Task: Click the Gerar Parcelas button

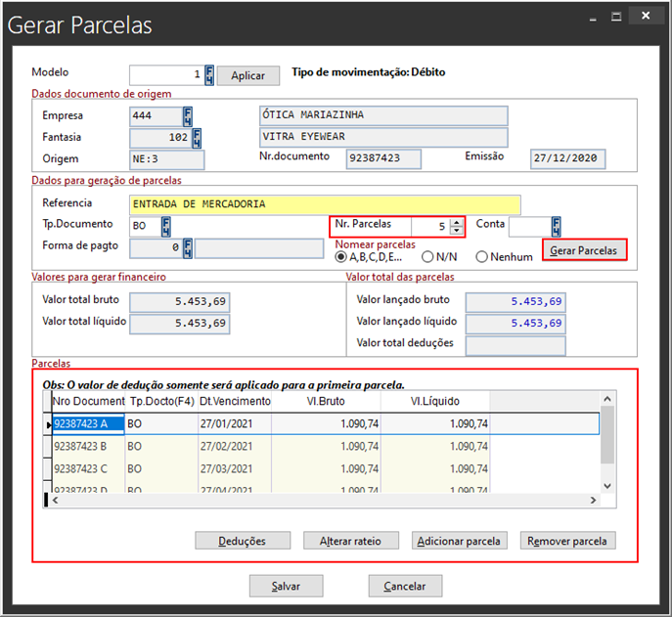Action: click(x=584, y=251)
